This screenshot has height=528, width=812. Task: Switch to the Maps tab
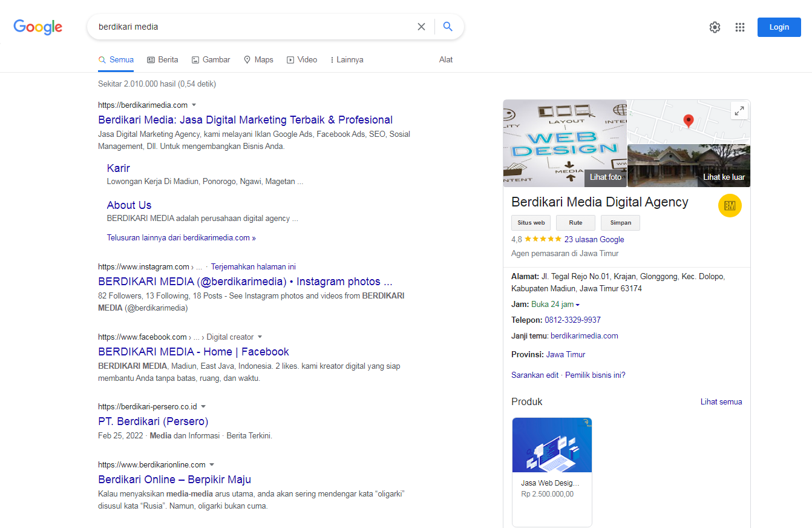(258, 60)
